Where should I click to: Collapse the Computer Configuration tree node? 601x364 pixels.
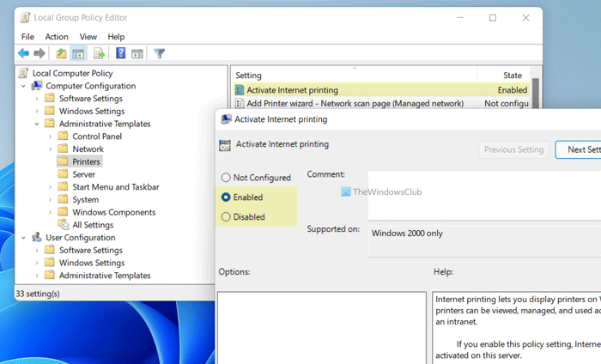[25, 86]
